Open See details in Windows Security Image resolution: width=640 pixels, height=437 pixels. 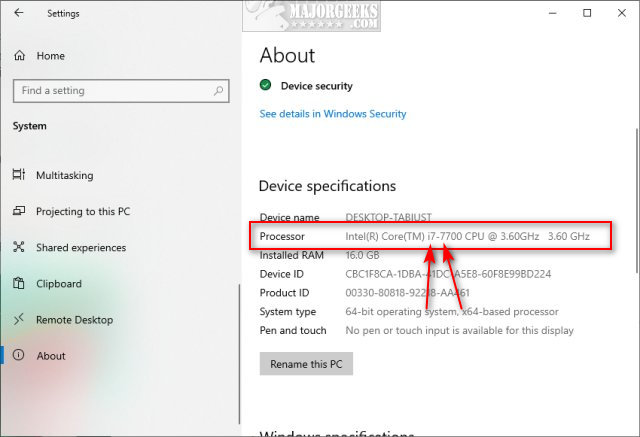point(333,114)
